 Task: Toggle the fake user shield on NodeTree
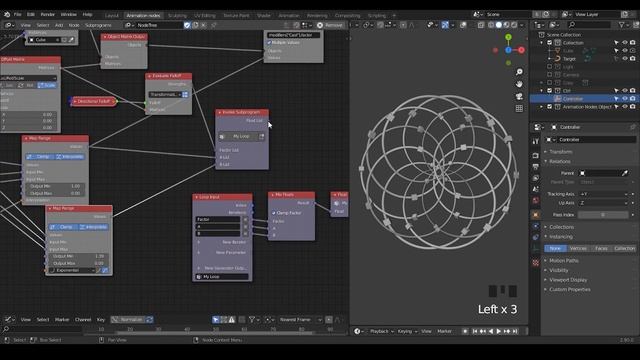pos(187,25)
